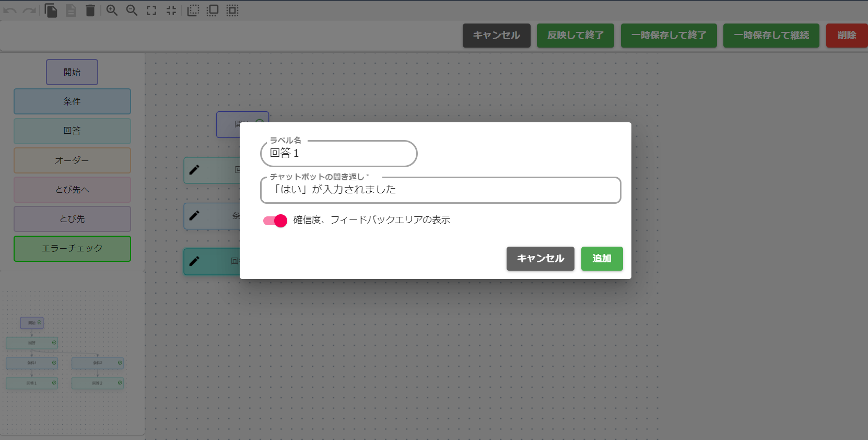Click the redo arrow icon
The height and width of the screenshot is (440, 868).
tap(29, 10)
